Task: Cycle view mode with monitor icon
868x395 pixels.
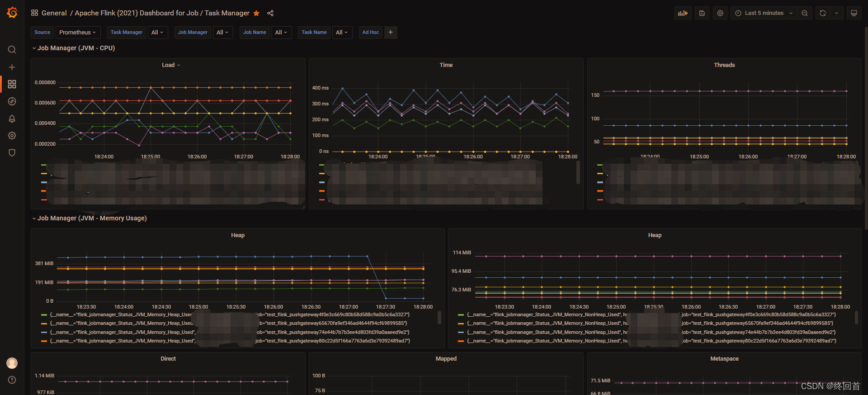Action: coord(854,13)
